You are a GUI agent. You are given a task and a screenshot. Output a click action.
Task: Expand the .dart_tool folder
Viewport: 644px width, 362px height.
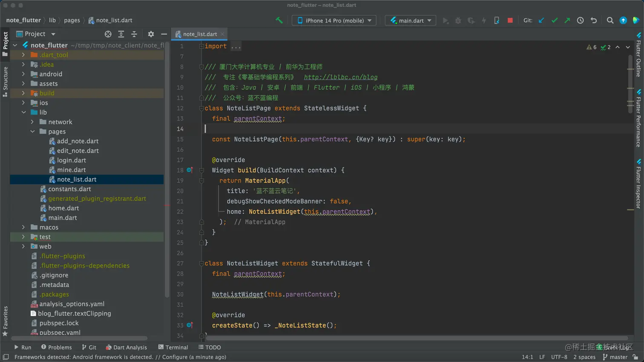point(23,55)
